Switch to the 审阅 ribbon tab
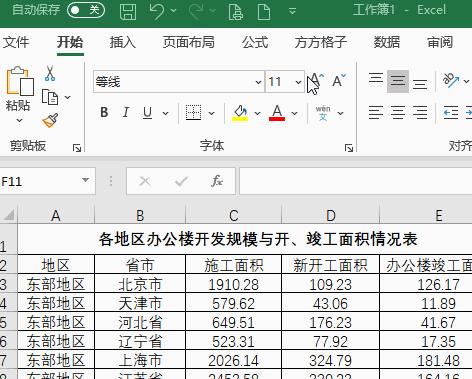The width and height of the screenshot is (472, 379). pyautogui.click(x=440, y=42)
